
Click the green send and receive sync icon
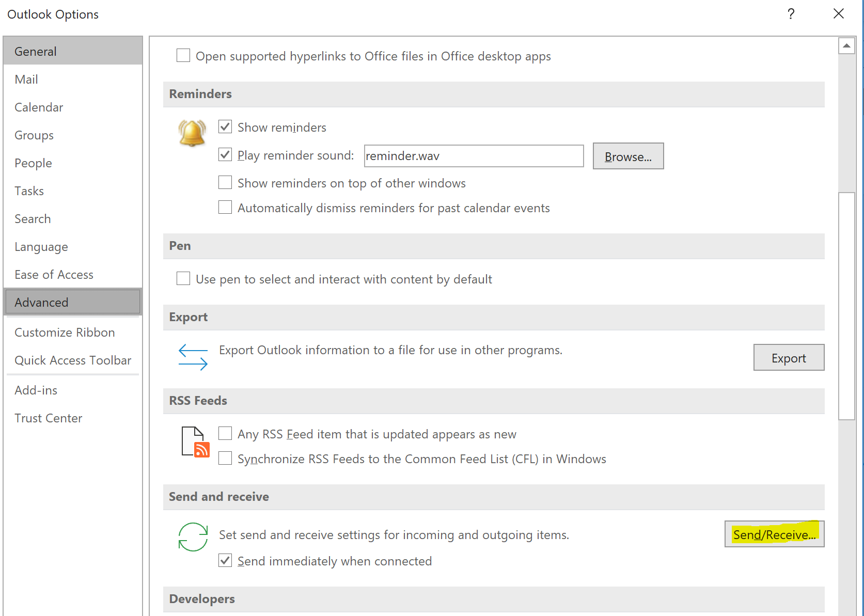coord(193,537)
